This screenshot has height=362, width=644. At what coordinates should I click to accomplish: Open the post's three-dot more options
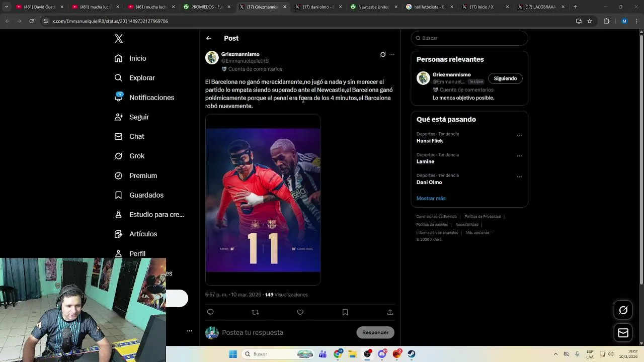(x=392, y=54)
